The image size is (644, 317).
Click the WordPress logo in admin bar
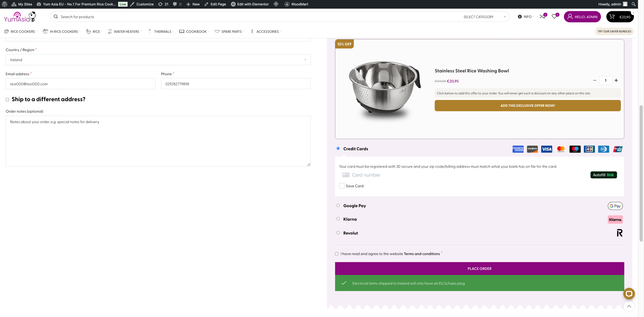tap(5, 4)
